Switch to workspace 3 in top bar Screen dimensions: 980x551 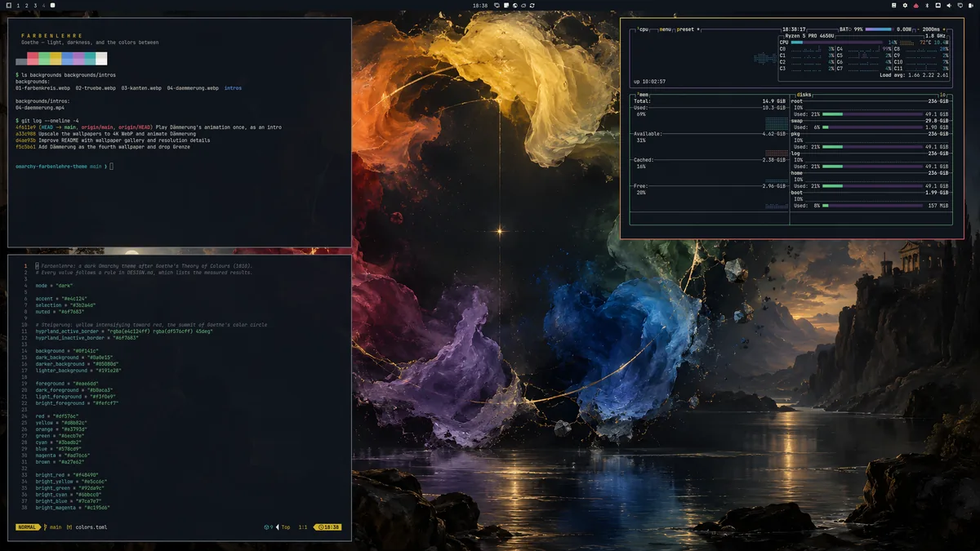(36, 5)
